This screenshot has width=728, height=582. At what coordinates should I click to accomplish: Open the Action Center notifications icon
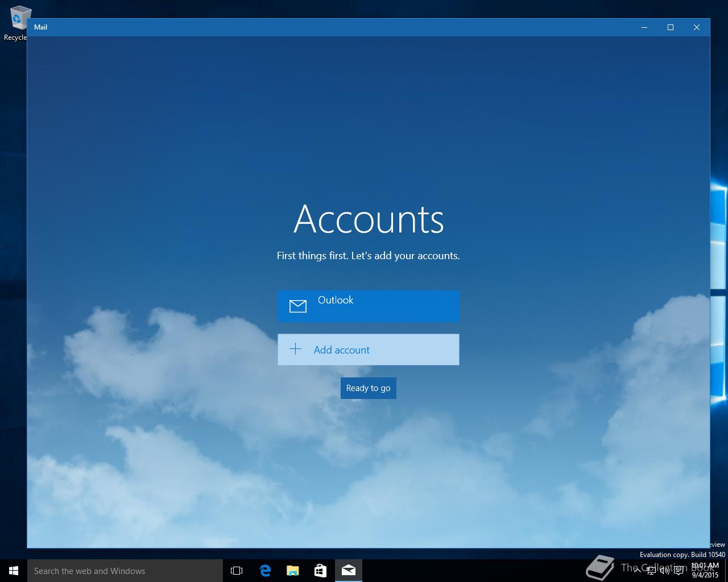click(679, 571)
